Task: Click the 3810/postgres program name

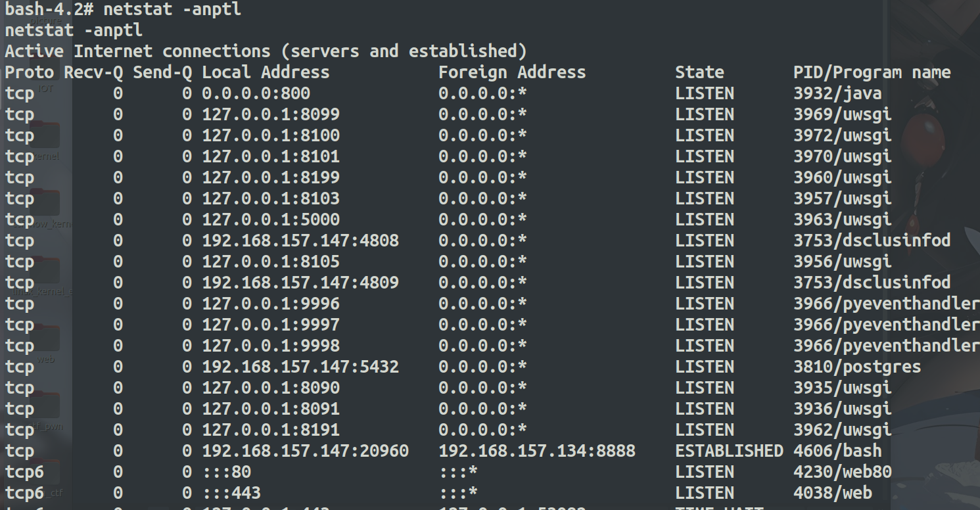Action: (x=856, y=367)
